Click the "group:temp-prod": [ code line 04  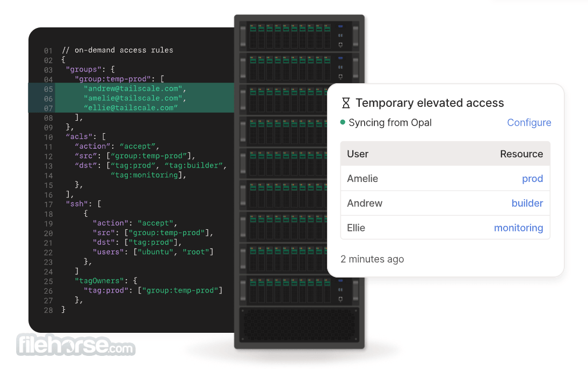119,79
